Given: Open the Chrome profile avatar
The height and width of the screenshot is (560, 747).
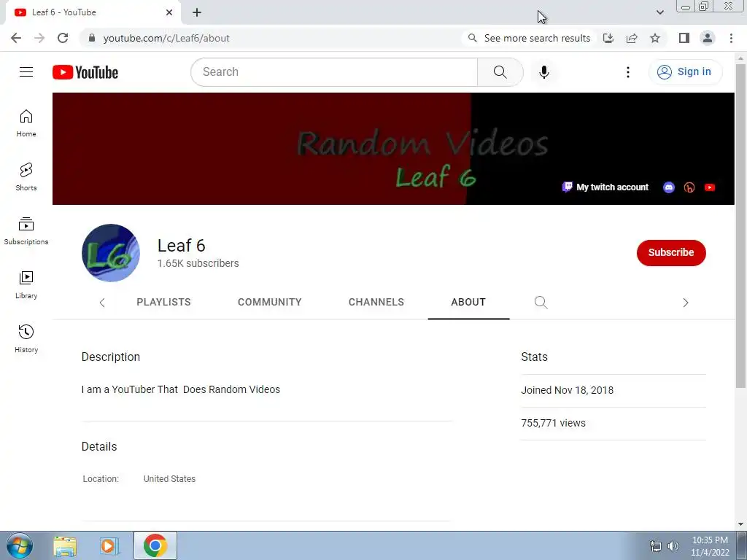Looking at the screenshot, I should pos(708,38).
